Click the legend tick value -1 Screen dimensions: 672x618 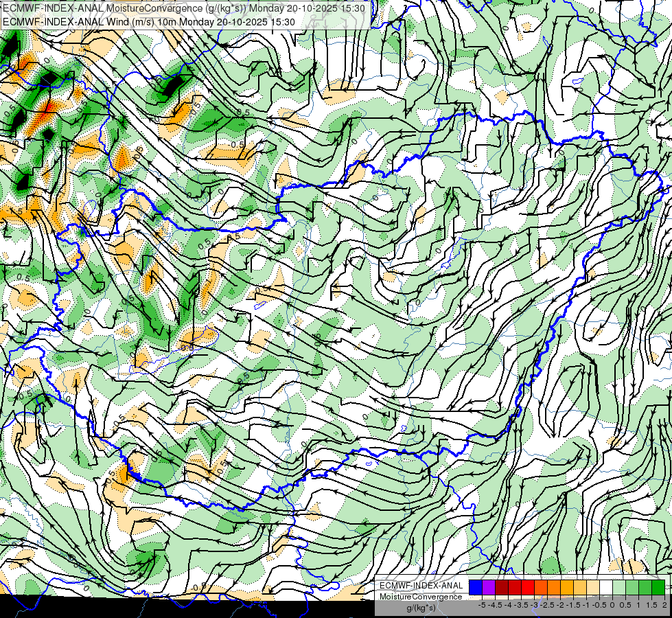[x=587, y=605]
